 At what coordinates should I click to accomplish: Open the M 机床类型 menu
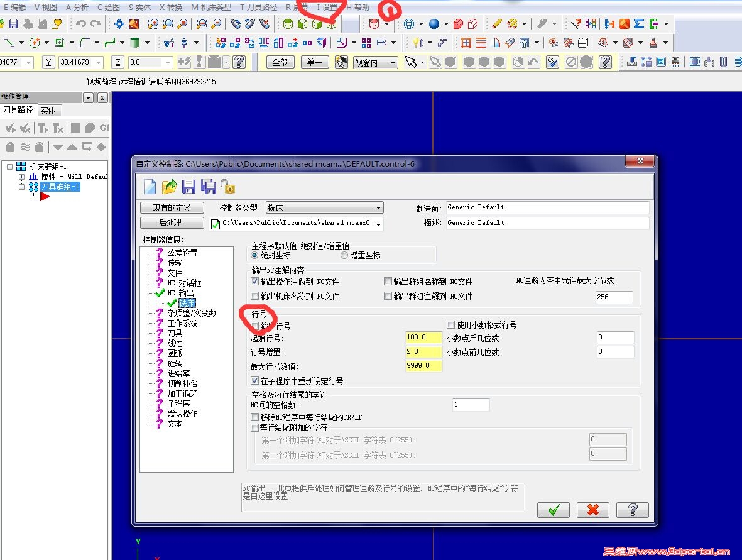point(211,7)
